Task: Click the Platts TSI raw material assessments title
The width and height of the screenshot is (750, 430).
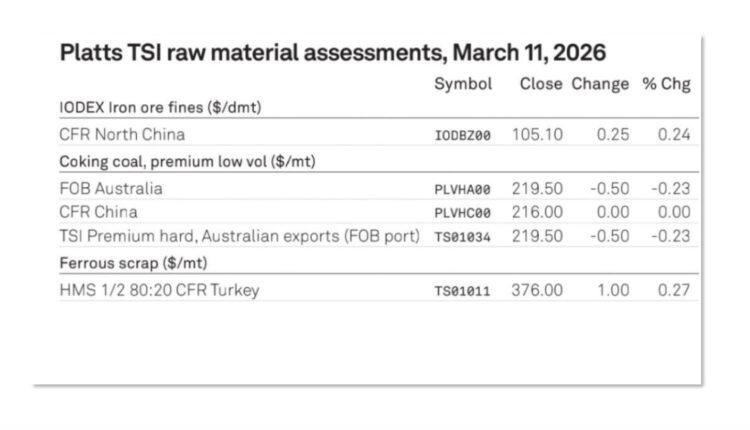Action: pyautogui.click(x=333, y=52)
